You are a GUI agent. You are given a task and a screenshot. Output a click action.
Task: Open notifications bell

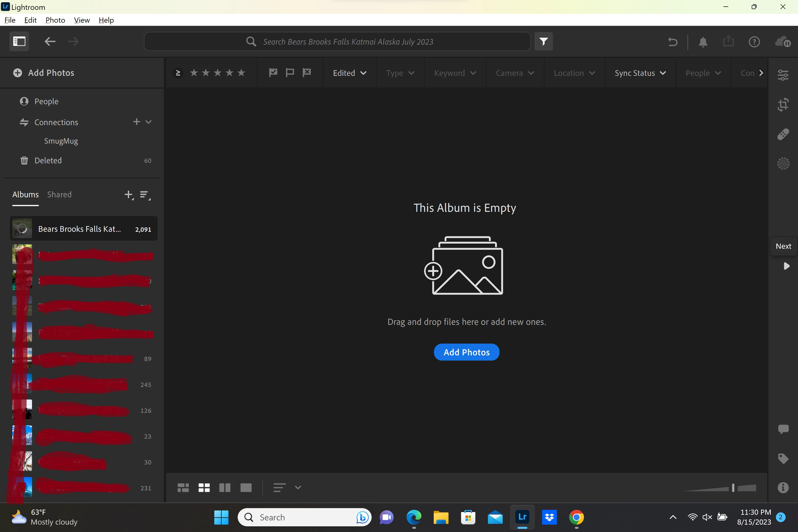pos(703,42)
